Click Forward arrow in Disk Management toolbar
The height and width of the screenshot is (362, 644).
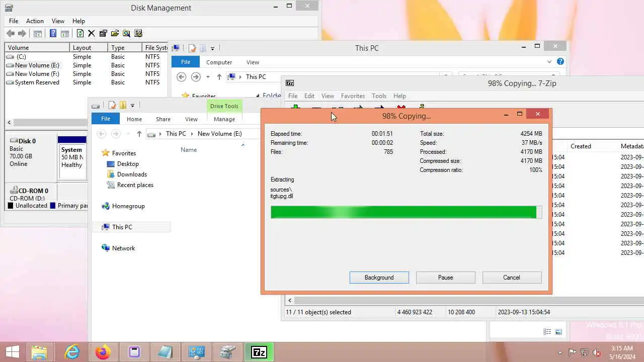pyautogui.click(x=22, y=34)
